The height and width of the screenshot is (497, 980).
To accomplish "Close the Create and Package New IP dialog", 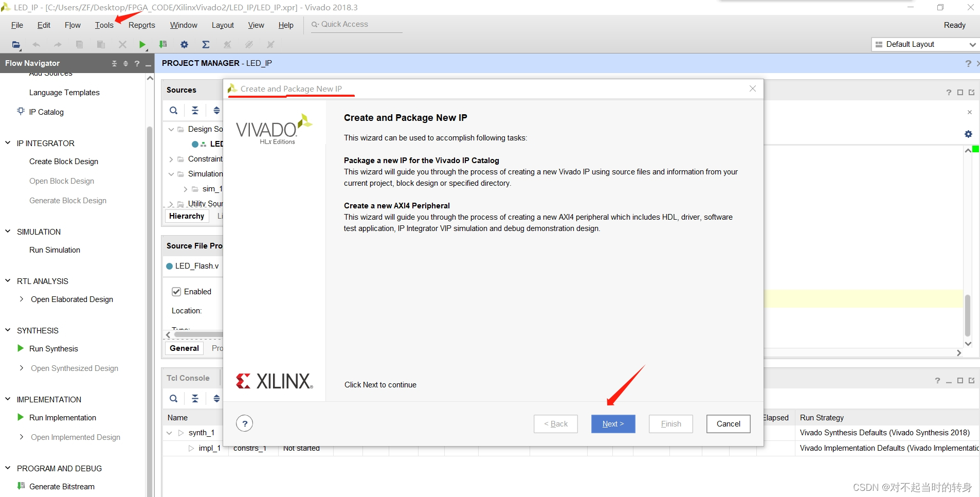I will pos(753,88).
